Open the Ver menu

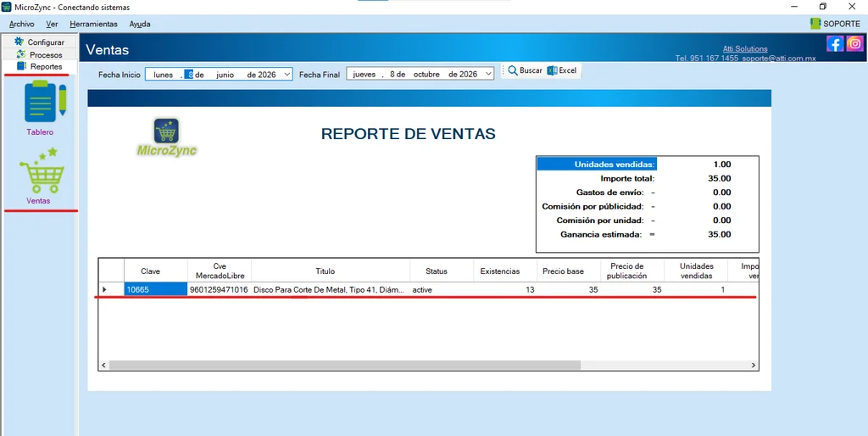pyautogui.click(x=52, y=24)
